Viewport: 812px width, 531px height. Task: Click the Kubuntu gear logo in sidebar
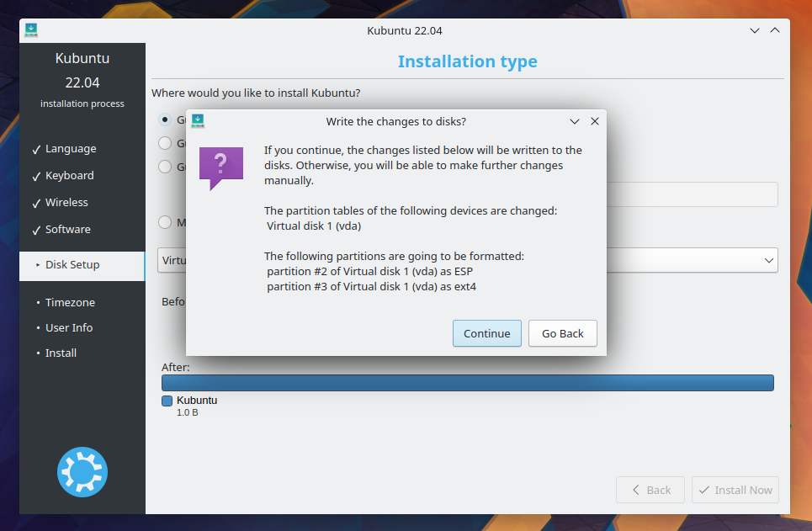point(82,472)
